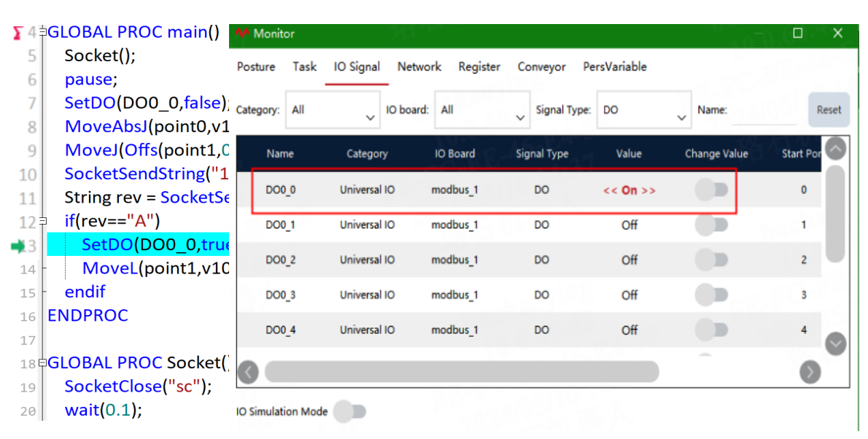
Task: Open the Category dropdown
Action: coord(333,109)
